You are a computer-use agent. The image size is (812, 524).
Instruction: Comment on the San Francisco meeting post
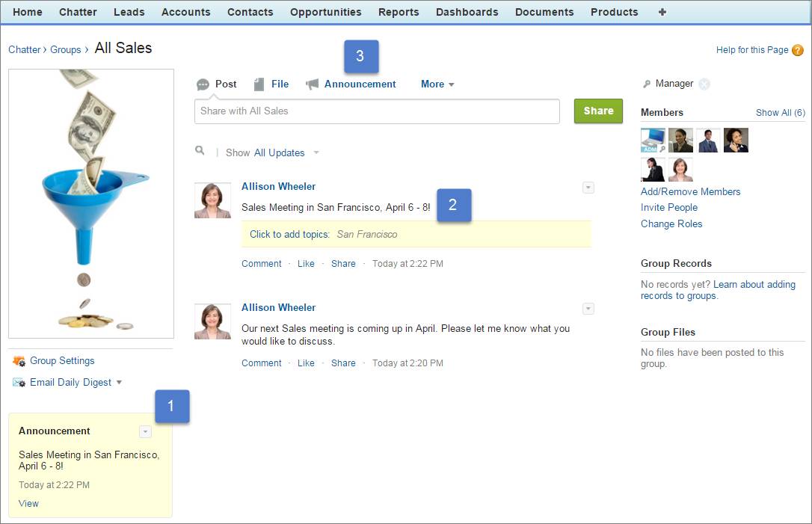click(x=262, y=264)
